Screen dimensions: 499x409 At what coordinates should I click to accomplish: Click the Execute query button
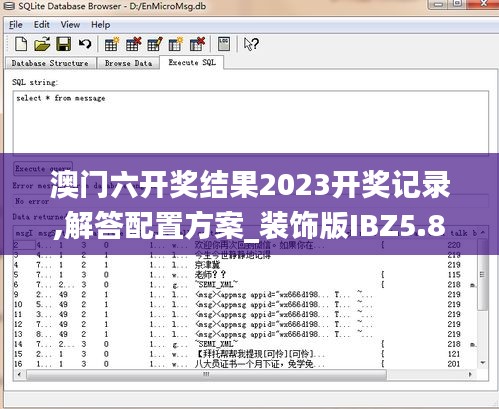coord(43,168)
